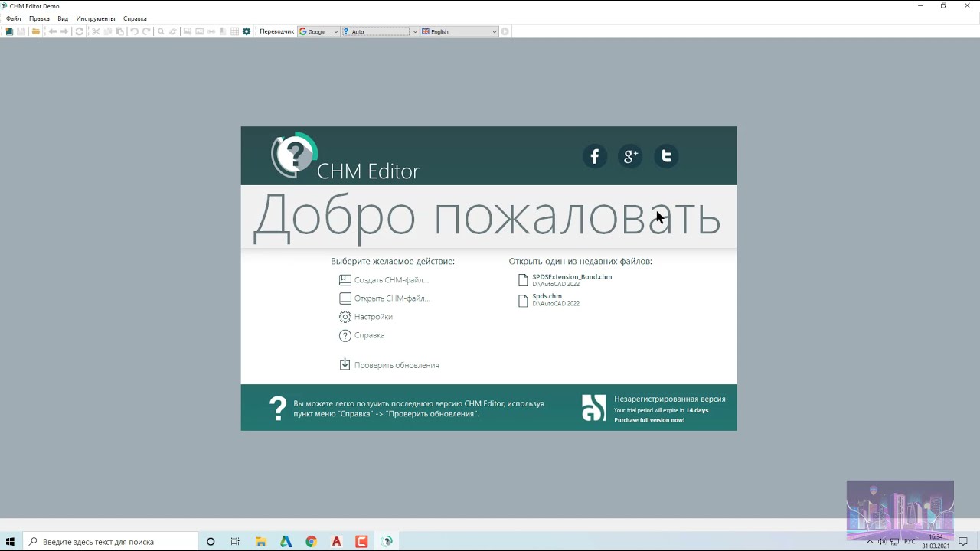Open the Вид menu
This screenshot has width=980, height=551.
tap(63, 18)
